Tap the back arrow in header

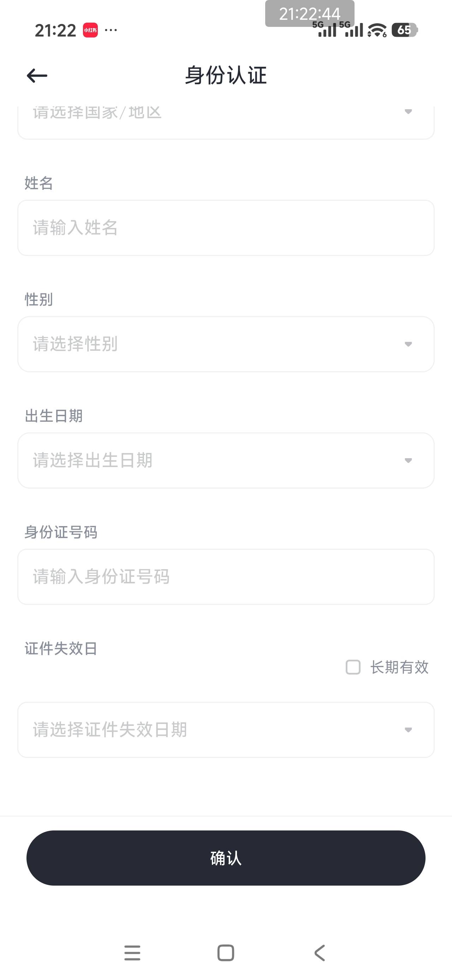point(37,75)
